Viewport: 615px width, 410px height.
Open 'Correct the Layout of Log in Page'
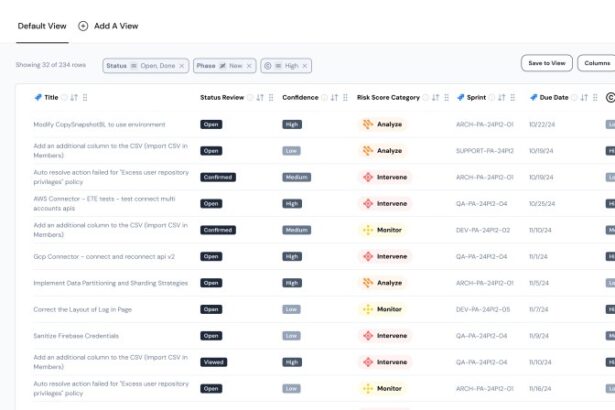[x=82, y=309]
